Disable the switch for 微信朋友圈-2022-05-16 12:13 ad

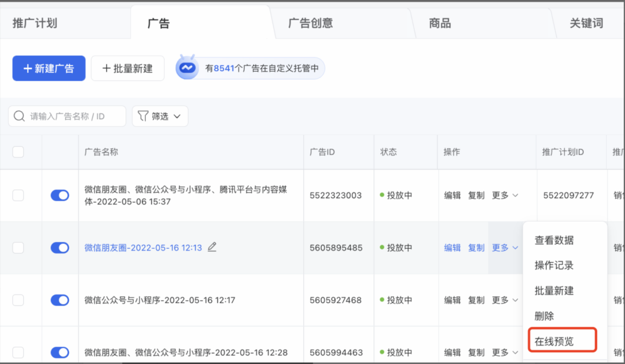pos(60,248)
